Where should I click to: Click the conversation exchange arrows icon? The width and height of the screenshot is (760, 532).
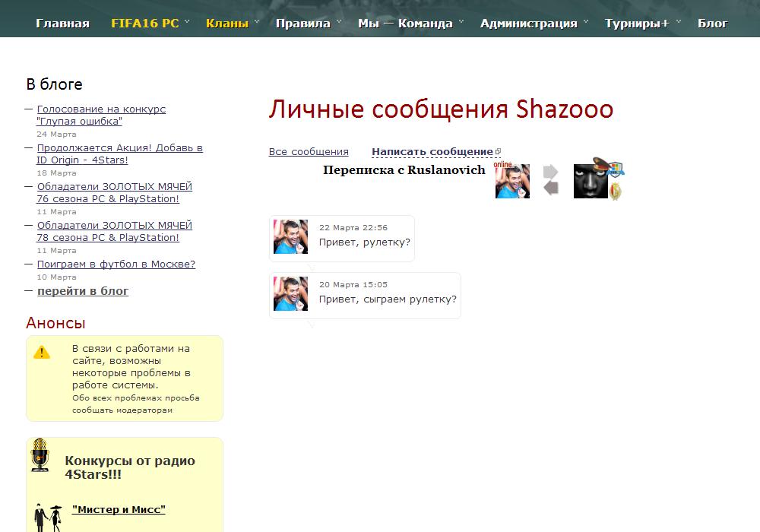tap(551, 180)
